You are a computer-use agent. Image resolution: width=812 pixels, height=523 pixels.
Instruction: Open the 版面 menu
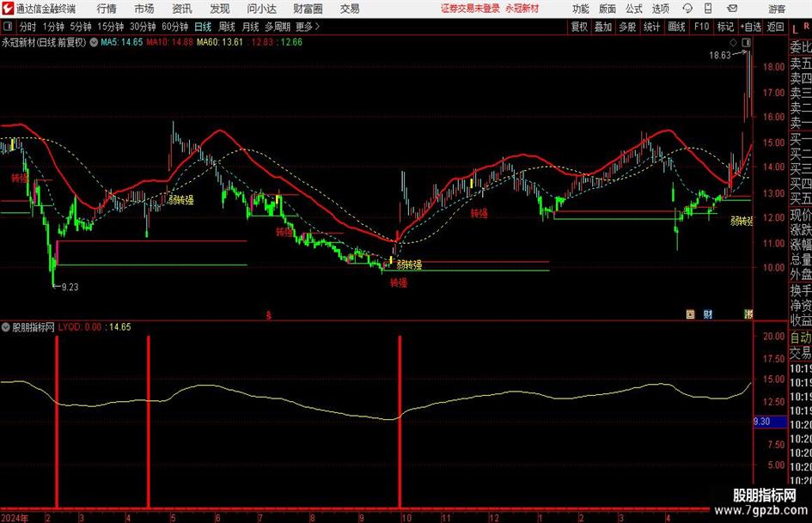607,9
